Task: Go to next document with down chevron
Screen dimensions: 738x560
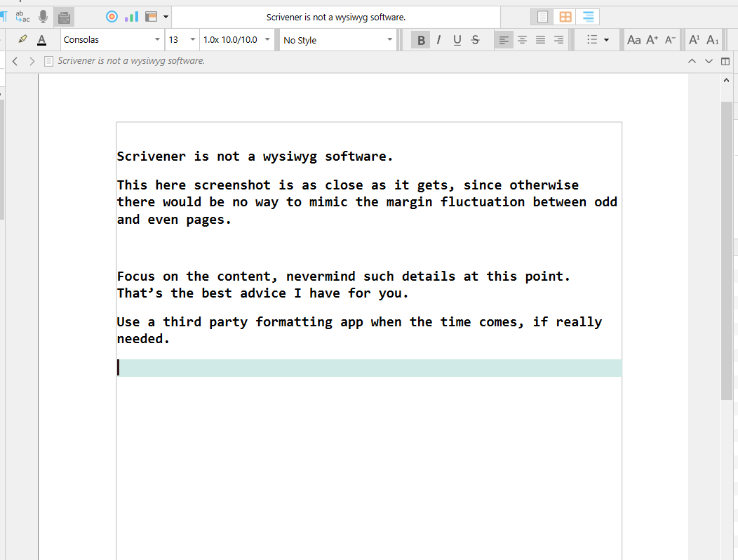Action: click(x=709, y=61)
